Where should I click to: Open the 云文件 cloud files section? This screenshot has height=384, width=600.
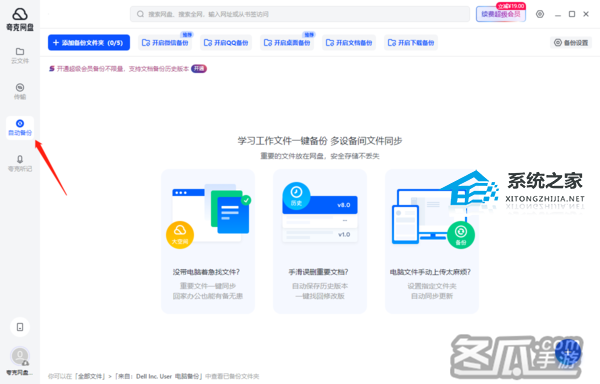(x=20, y=55)
